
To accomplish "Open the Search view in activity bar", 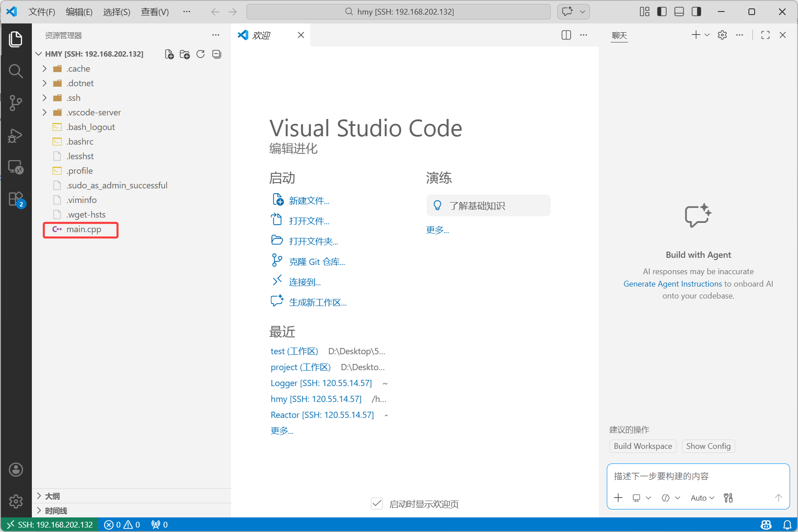I will tap(16, 71).
